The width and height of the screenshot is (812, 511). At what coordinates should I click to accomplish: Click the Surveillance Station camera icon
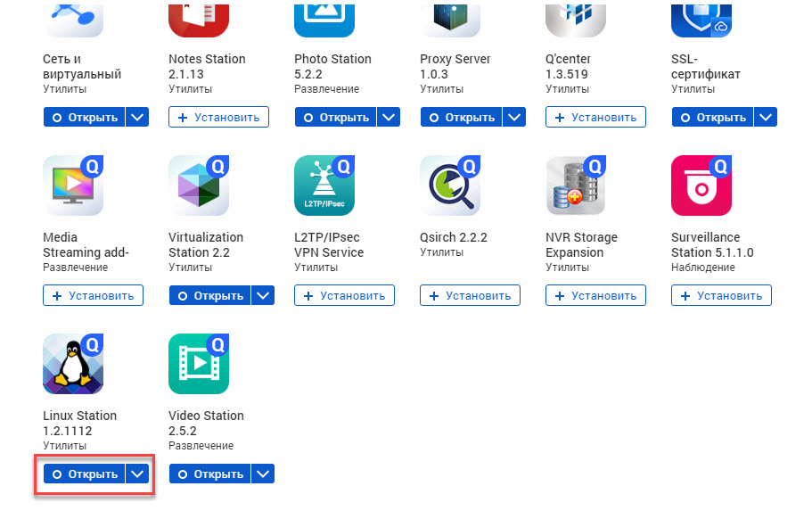701,185
